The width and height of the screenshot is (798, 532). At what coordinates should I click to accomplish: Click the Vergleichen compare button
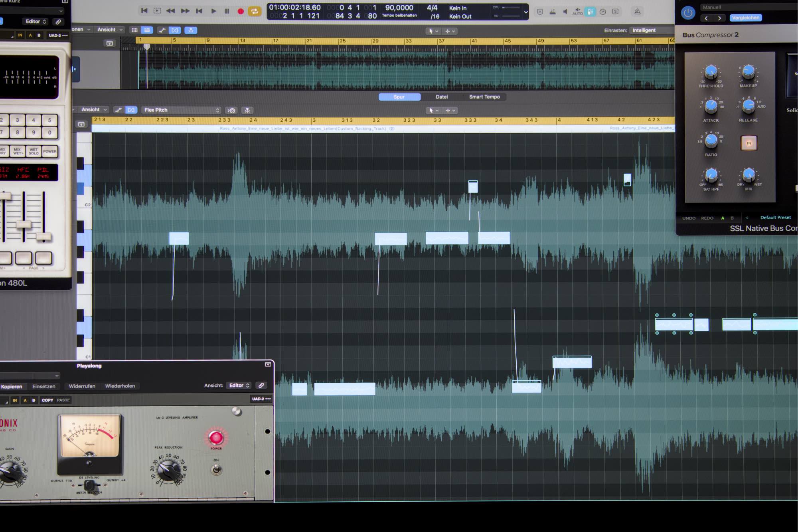tap(746, 18)
